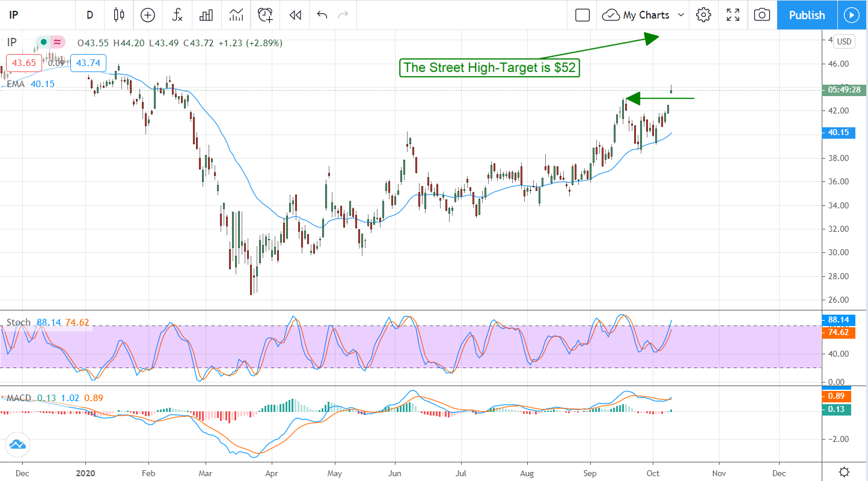Open the indicator templates icon

click(236, 15)
